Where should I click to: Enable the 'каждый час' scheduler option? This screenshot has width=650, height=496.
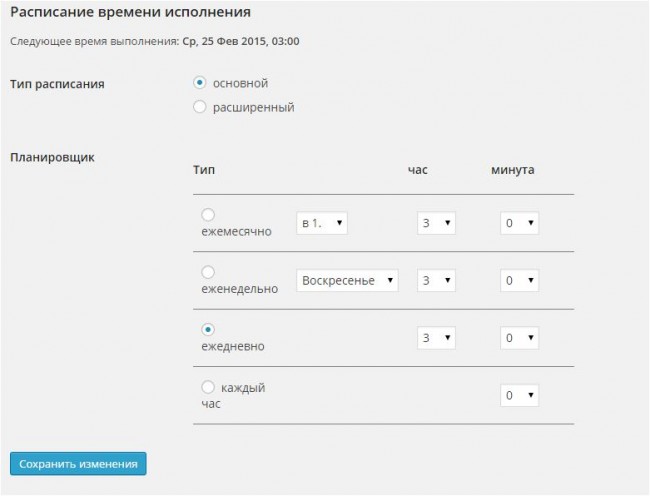208,387
